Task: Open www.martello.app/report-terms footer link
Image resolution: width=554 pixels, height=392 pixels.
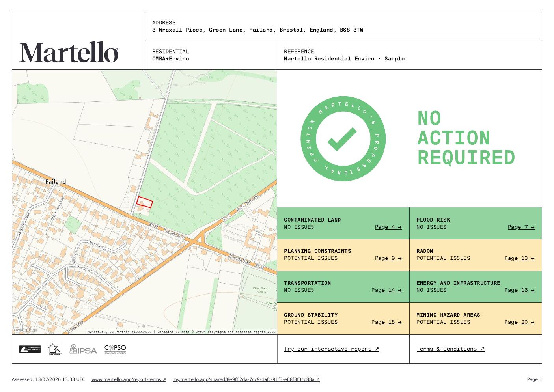Action: point(129,379)
